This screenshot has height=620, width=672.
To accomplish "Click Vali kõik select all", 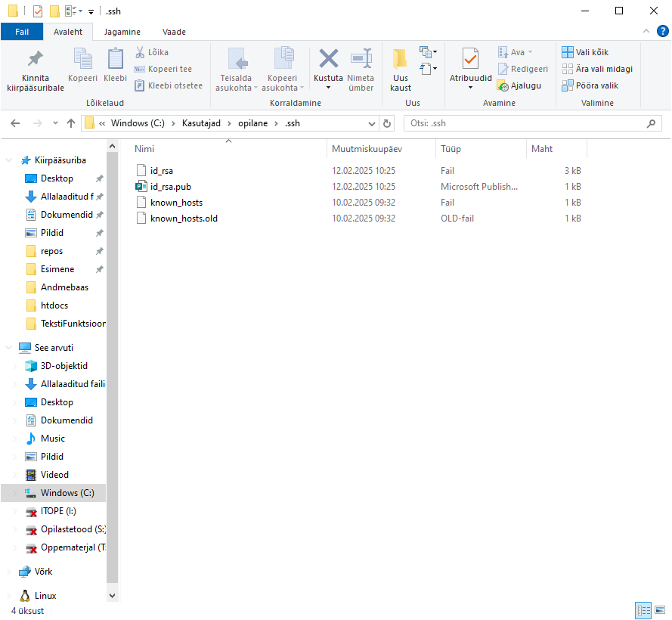I will (x=585, y=52).
